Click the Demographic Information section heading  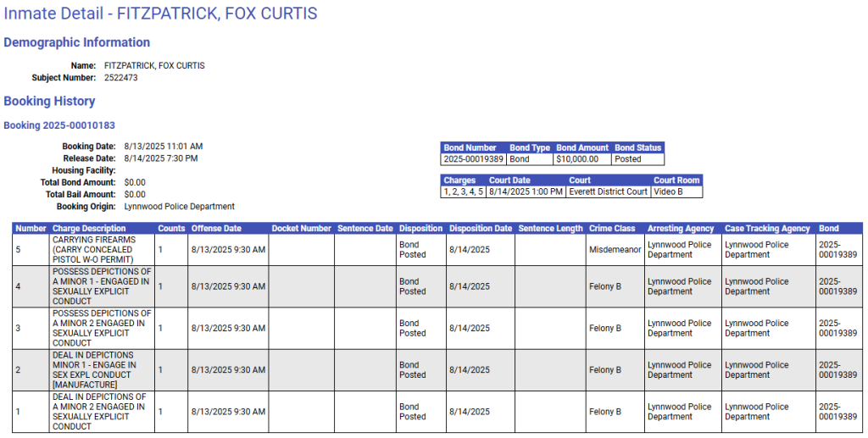pos(77,42)
